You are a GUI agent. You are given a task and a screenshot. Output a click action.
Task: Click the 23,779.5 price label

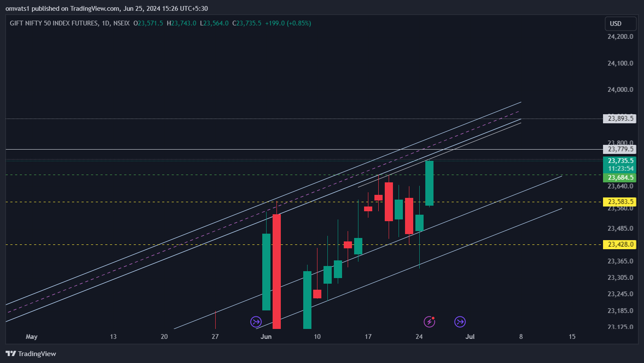[x=620, y=149]
